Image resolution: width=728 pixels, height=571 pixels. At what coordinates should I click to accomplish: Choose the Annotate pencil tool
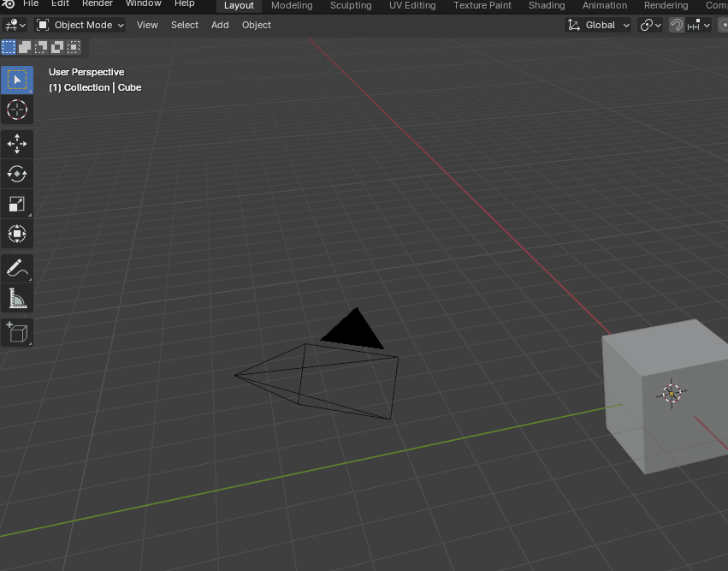click(17, 268)
